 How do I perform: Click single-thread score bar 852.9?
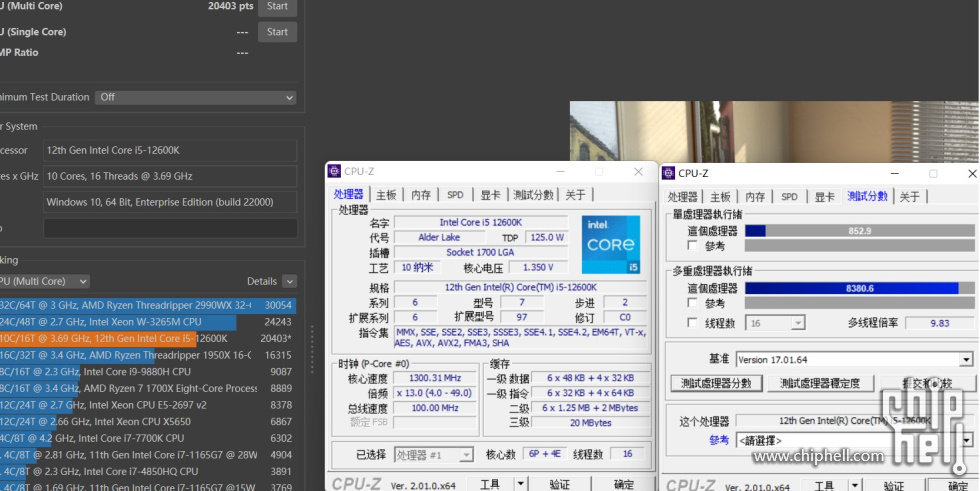click(859, 231)
